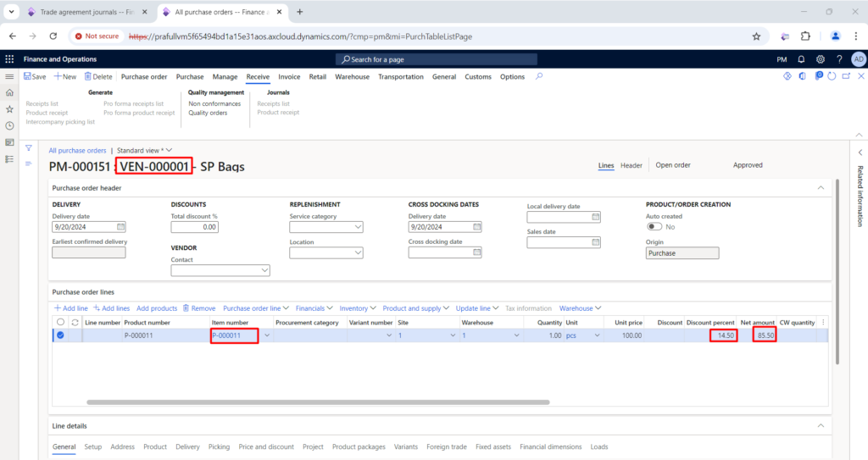Image resolution: width=868 pixels, height=460 pixels.
Task: Open Favorites star in the sidebar
Action: (x=9, y=109)
